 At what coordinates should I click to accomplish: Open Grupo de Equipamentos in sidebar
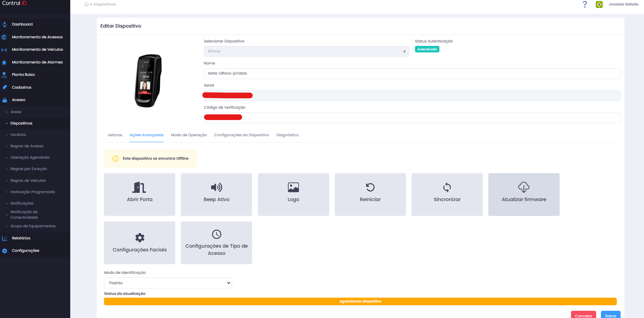coord(33,226)
